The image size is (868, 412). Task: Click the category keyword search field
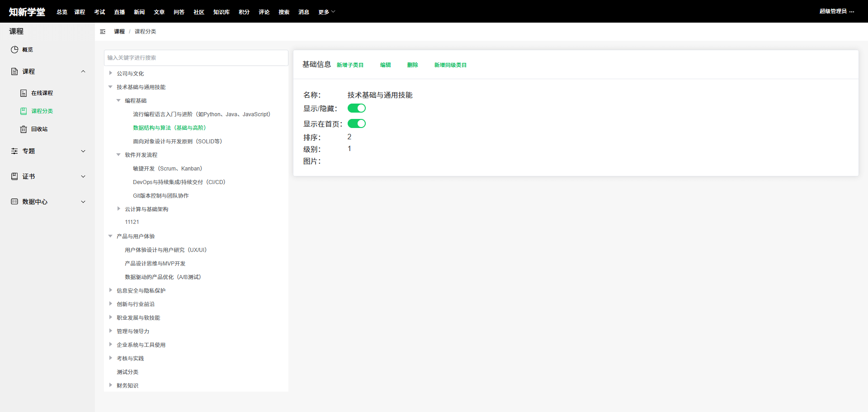[x=196, y=58]
